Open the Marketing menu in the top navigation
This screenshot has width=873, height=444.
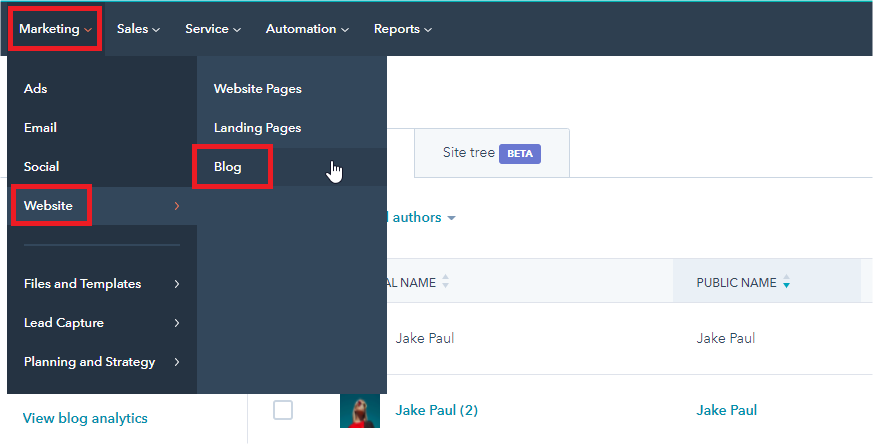55,29
